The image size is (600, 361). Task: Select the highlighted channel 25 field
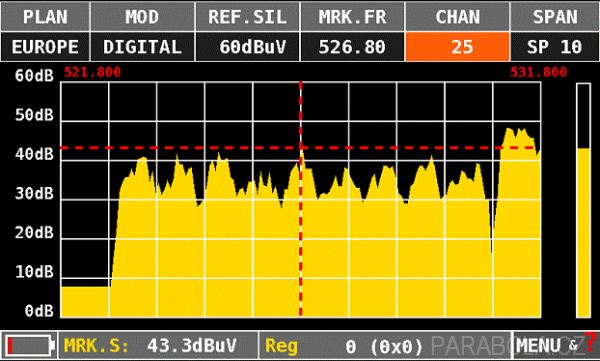coord(457,47)
